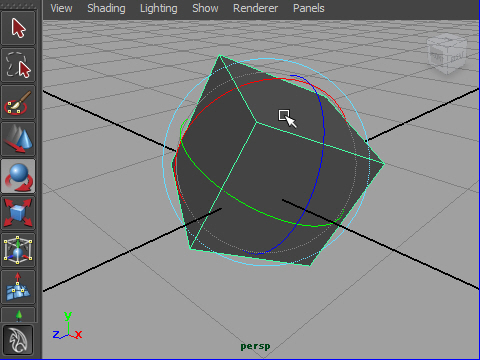The image size is (480, 360).
Task: Click the Show Manipulator tool icon
Action: 18,315
